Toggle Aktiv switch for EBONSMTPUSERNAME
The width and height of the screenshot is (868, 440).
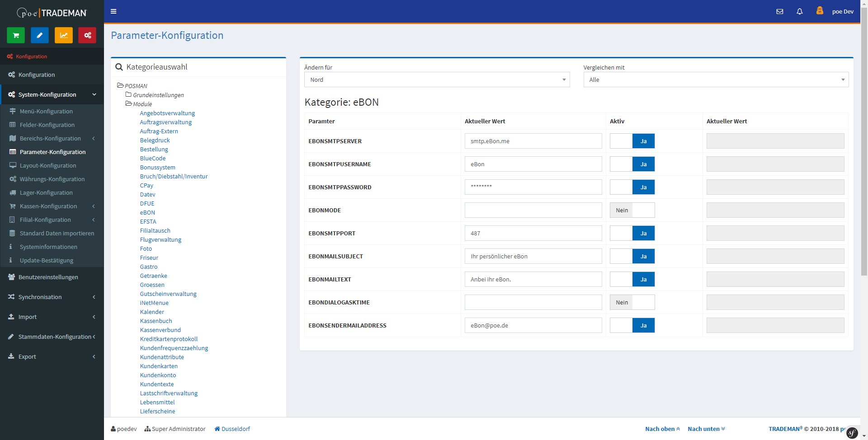[632, 164]
